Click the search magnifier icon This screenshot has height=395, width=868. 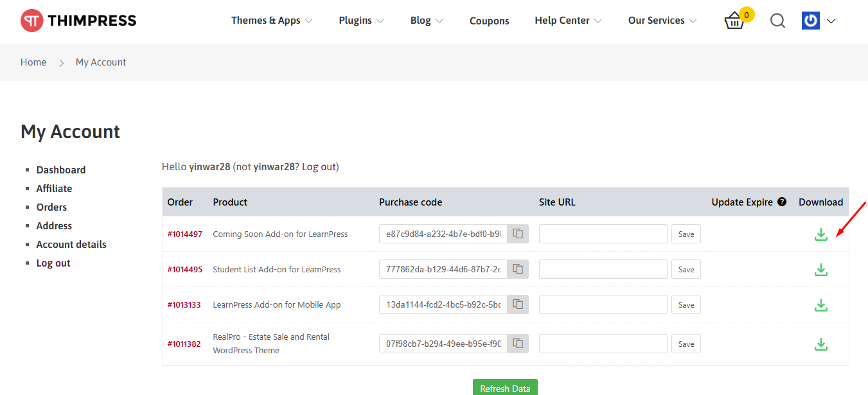(x=777, y=21)
